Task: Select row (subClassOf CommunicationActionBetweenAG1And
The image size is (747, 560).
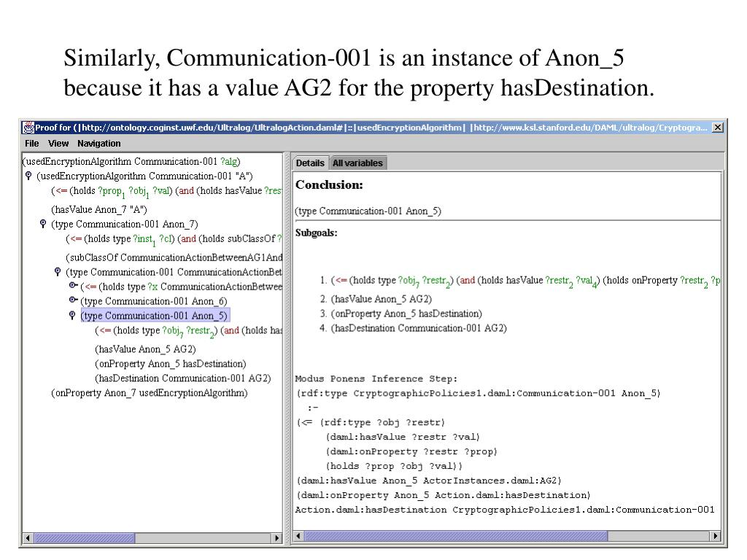Action: tap(174, 257)
